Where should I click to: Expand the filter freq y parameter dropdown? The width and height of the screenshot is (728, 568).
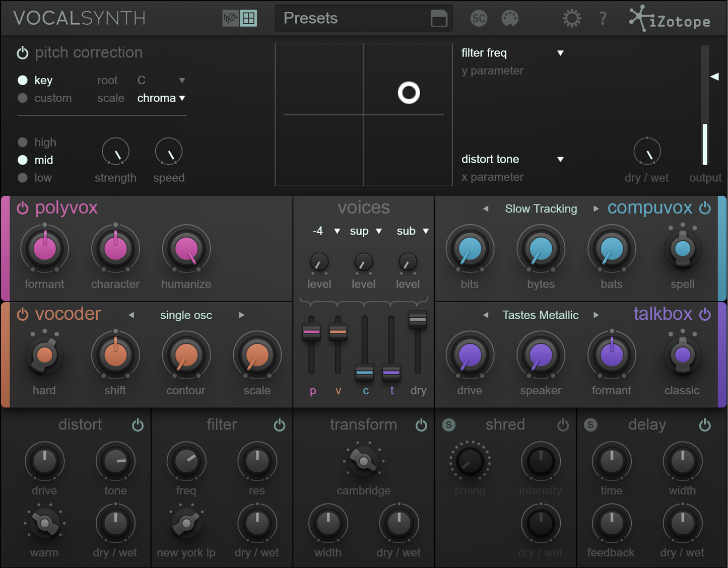(560, 53)
